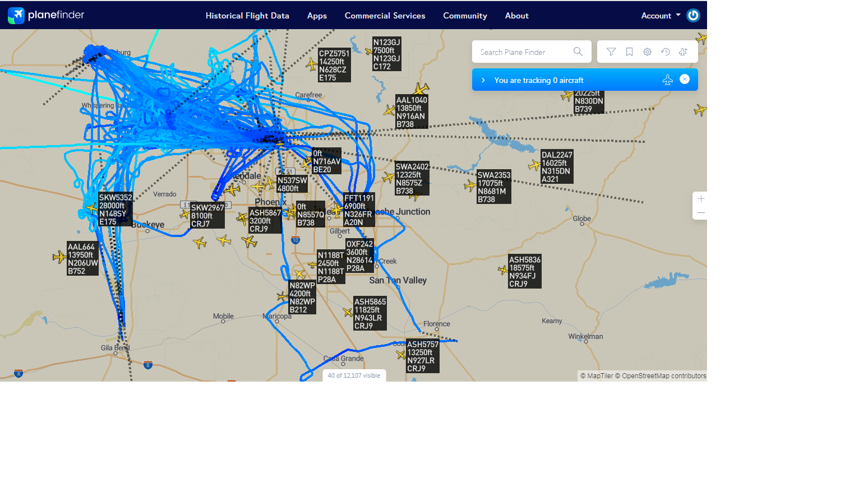This screenshot has height=483, width=868.
Task: Select the N537SW aircraft icon
Action: click(271, 183)
